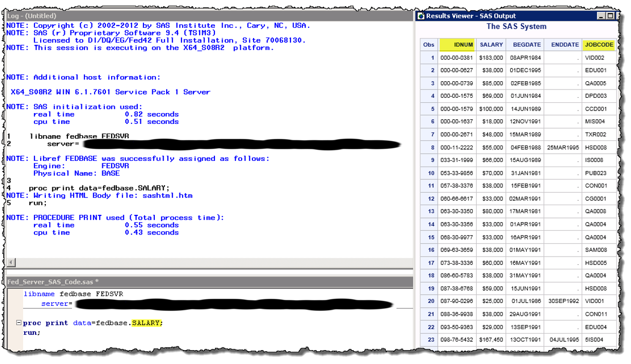
Task: Click the Log window left scroll arrow
Action: (10, 263)
